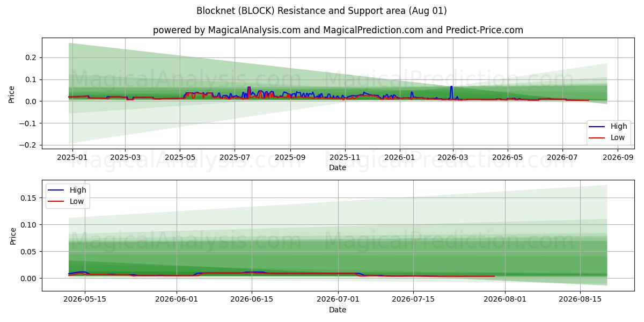The image size is (644, 322).
Task: Click the top chart x-axis label 'Date'
Action: [338, 167]
